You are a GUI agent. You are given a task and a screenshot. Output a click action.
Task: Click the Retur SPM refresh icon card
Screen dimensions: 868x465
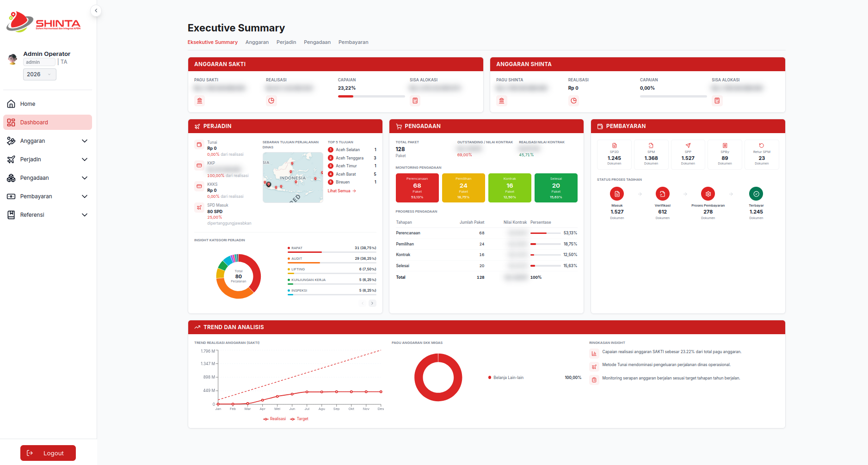(x=762, y=154)
